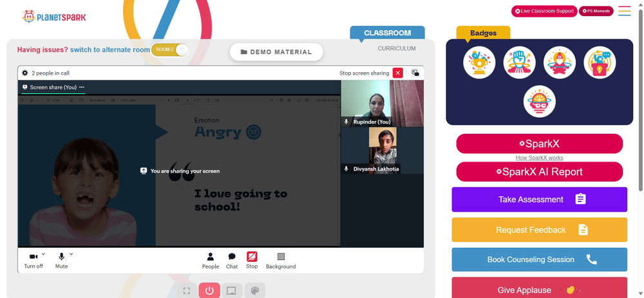Turn off the camera
Screen dimensions: 644x298
click(33, 260)
